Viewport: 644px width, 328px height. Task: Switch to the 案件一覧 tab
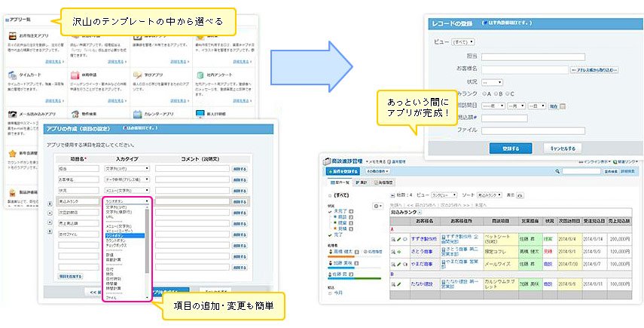(x=340, y=182)
